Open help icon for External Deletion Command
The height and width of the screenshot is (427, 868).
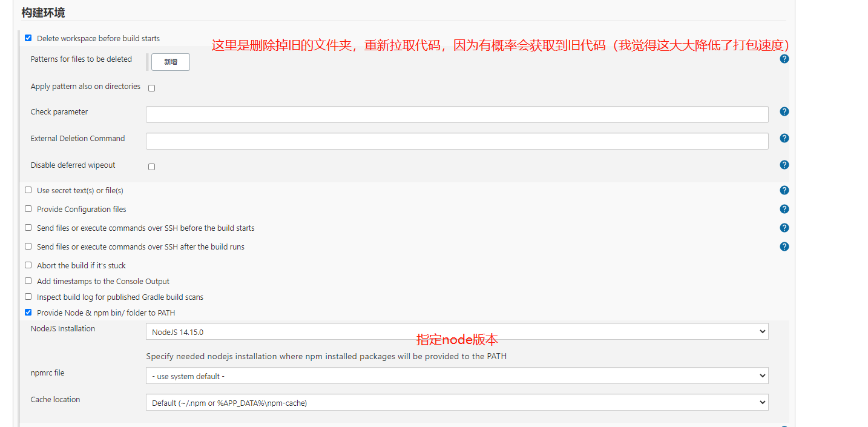(x=784, y=138)
